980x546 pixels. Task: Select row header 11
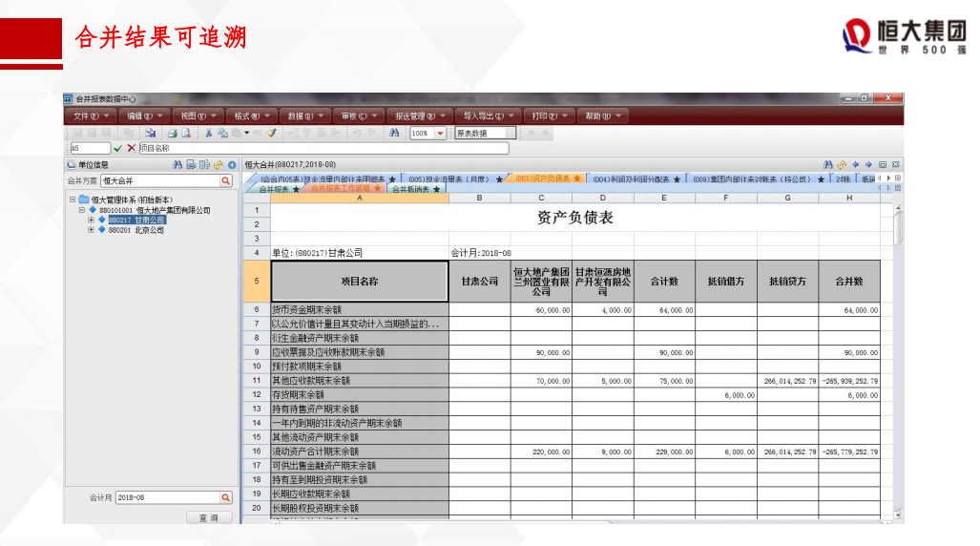257,380
